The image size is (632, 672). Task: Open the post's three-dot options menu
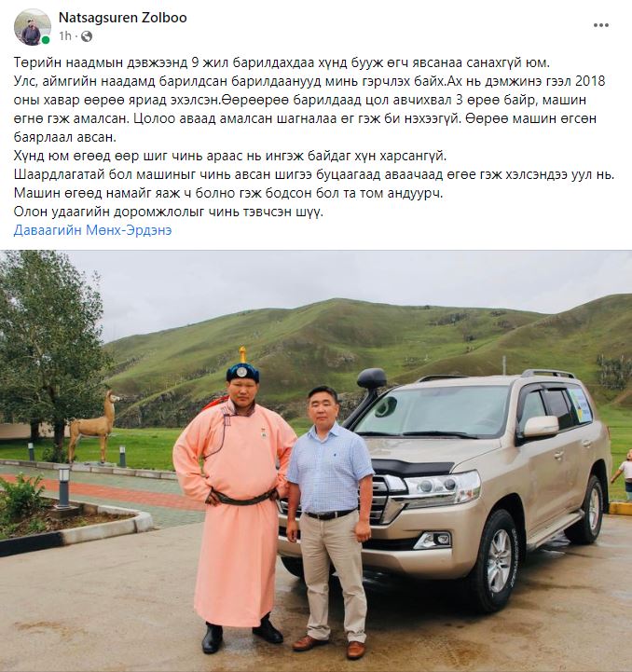600,25
